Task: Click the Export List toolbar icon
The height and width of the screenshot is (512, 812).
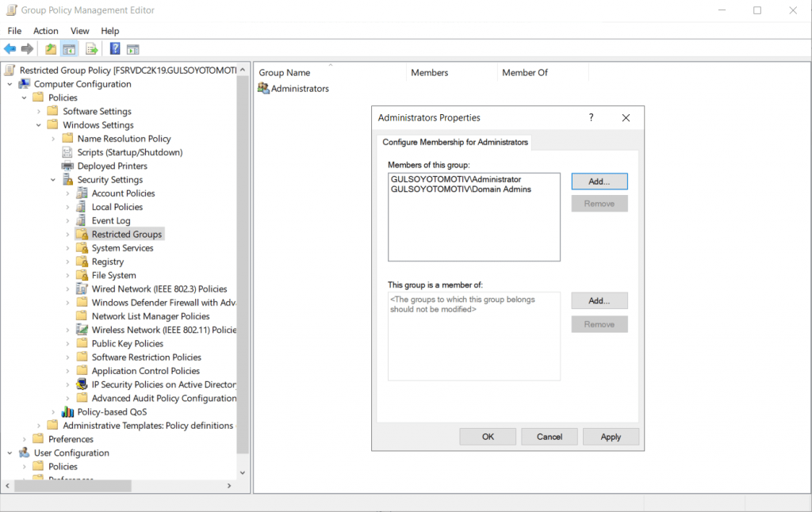Action: tap(92, 49)
